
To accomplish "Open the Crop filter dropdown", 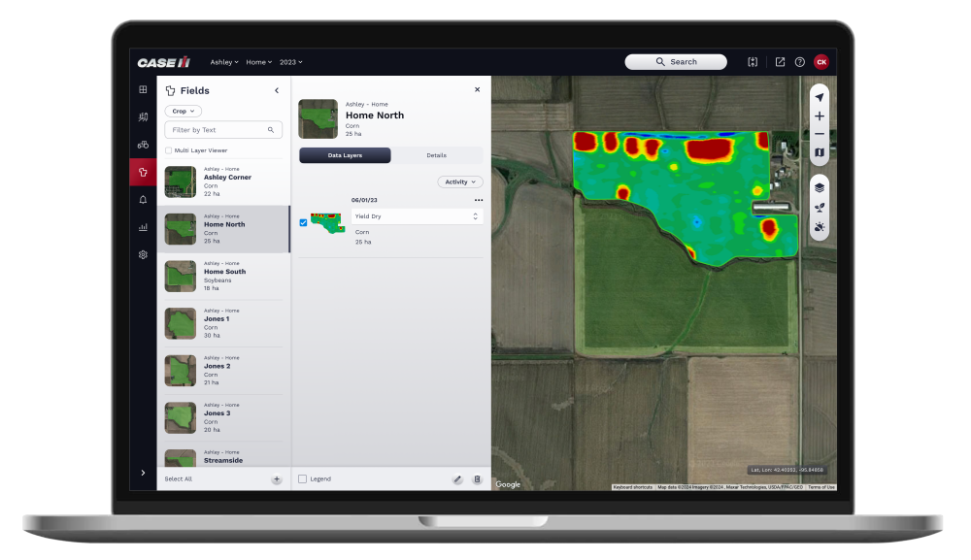I will pos(183,112).
